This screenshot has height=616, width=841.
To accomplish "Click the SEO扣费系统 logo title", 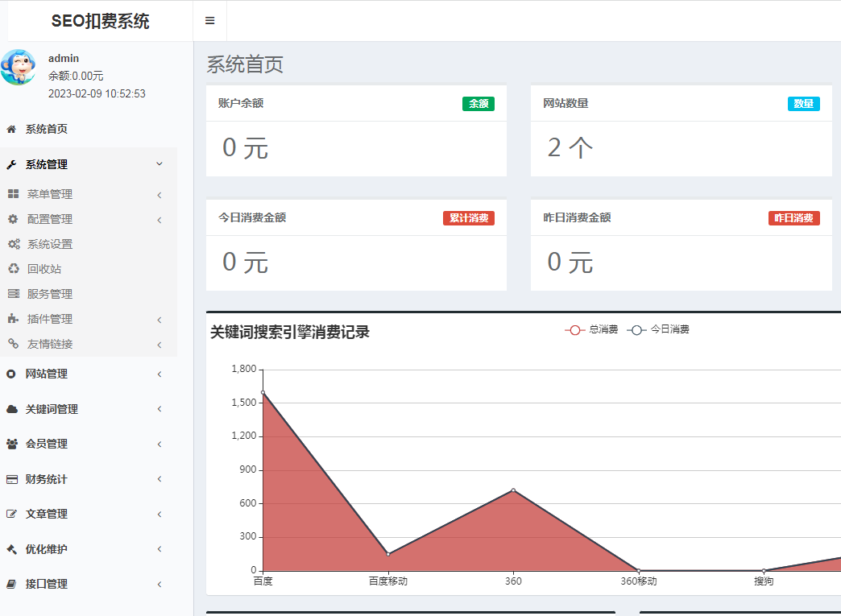I will pos(101,21).
